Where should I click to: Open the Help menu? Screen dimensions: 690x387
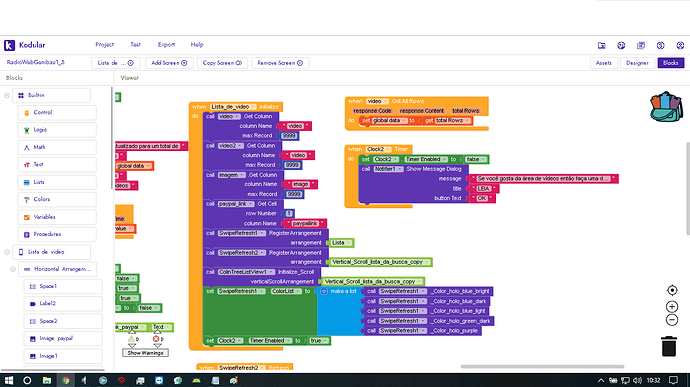(197, 45)
